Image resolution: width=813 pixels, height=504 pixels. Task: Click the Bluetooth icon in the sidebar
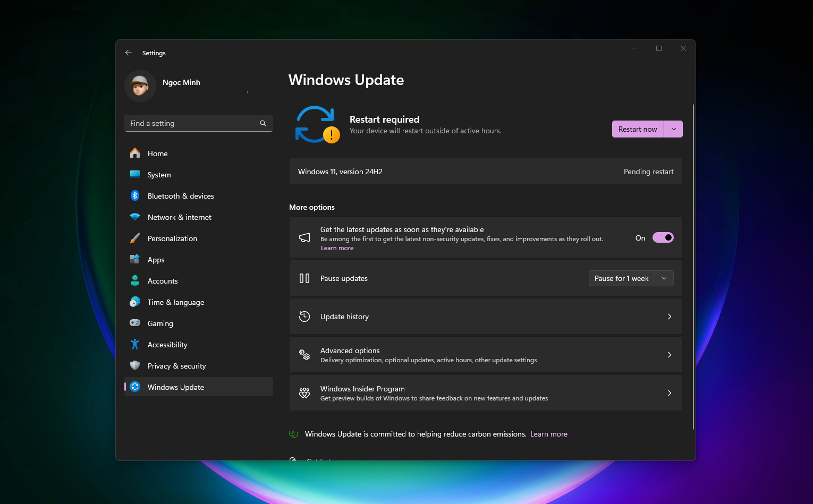tap(135, 195)
